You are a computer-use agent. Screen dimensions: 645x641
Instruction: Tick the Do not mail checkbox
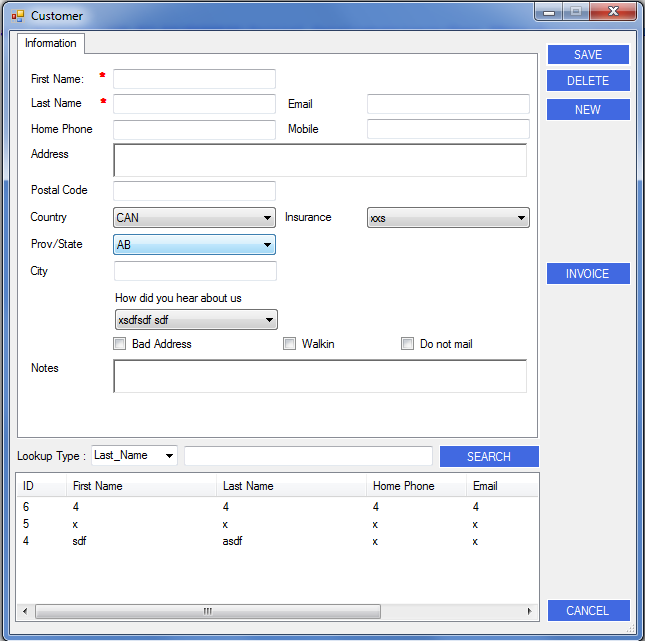(408, 344)
